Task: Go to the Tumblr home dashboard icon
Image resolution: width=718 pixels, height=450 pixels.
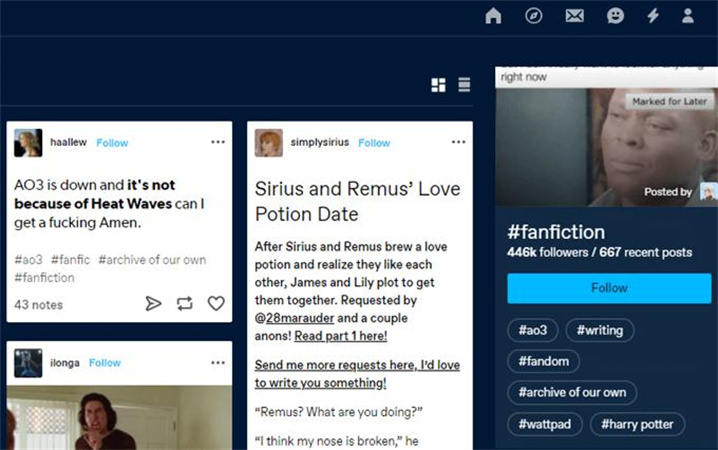Action: tap(493, 15)
